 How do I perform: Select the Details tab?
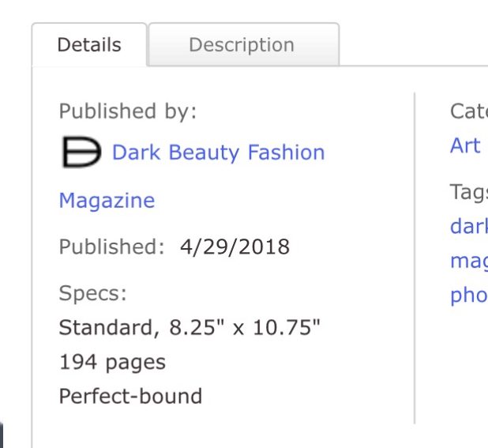click(x=89, y=45)
